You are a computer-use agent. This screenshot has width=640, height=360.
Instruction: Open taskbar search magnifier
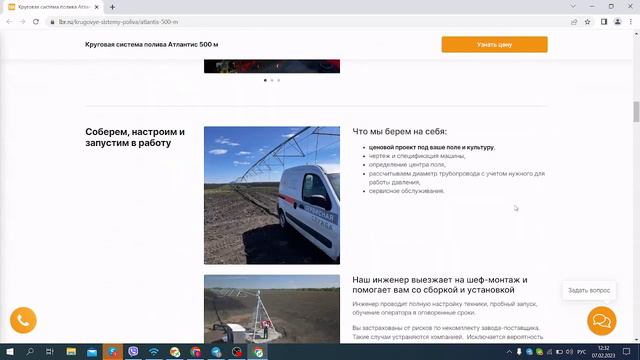pos(30,351)
